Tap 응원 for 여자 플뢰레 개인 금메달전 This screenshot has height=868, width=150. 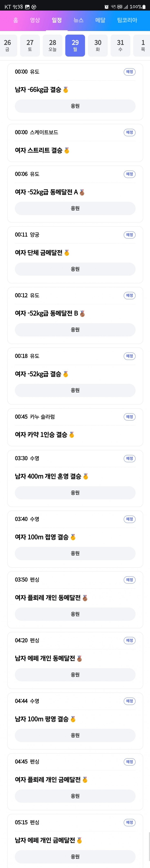tap(75, 796)
